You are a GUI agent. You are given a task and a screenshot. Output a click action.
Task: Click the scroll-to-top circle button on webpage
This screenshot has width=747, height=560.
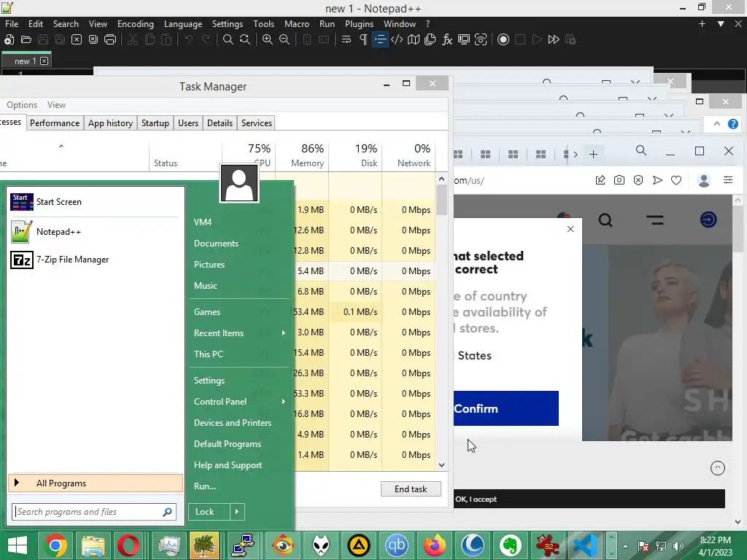click(718, 468)
